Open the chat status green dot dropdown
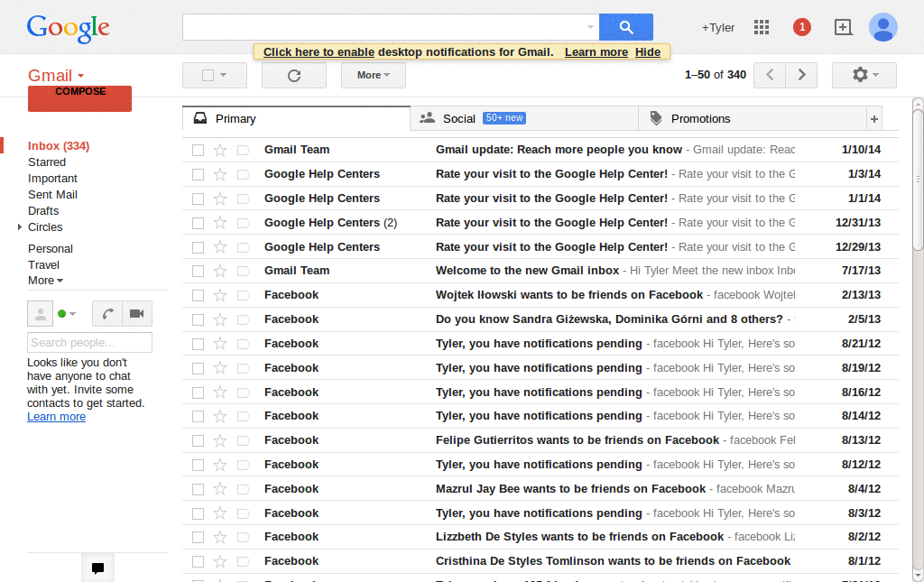The height and width of the screenshot is (582, 924). 67,313
